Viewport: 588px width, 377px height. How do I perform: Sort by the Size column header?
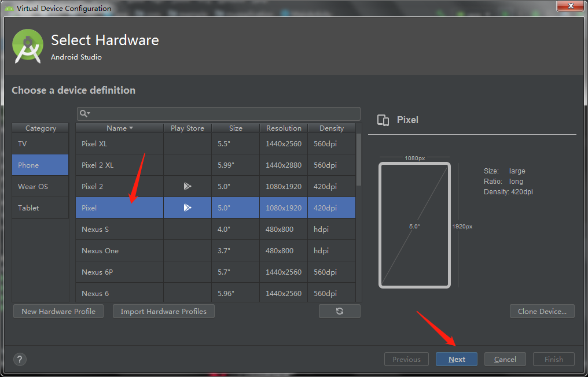pyautogui.click(x=236, y=128)
